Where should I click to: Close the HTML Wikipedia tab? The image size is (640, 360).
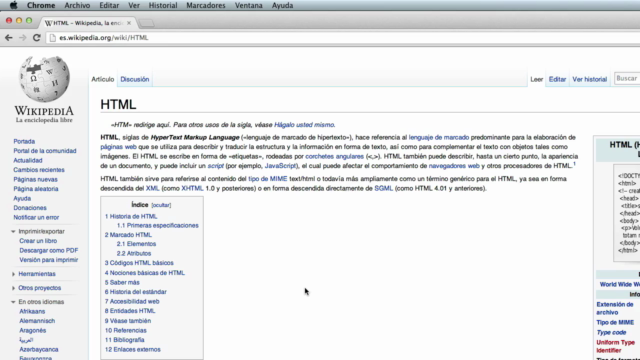click(x=129, y=23)
